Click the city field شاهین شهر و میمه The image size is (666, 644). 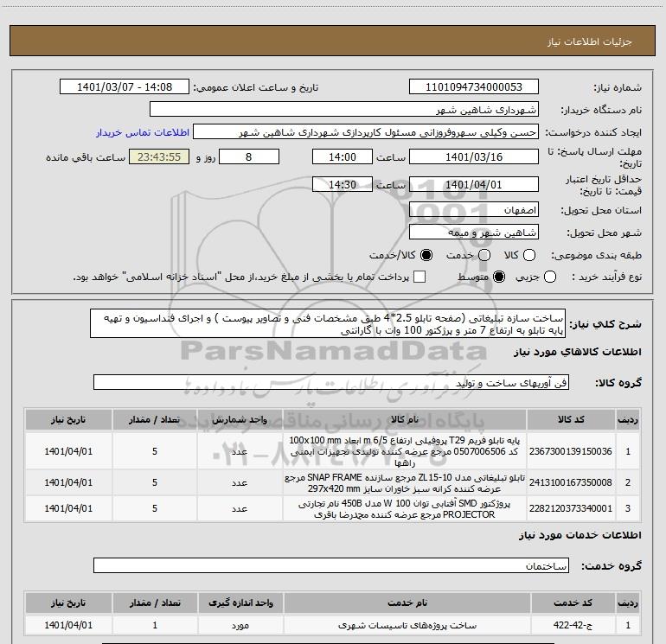click(474, 233)
